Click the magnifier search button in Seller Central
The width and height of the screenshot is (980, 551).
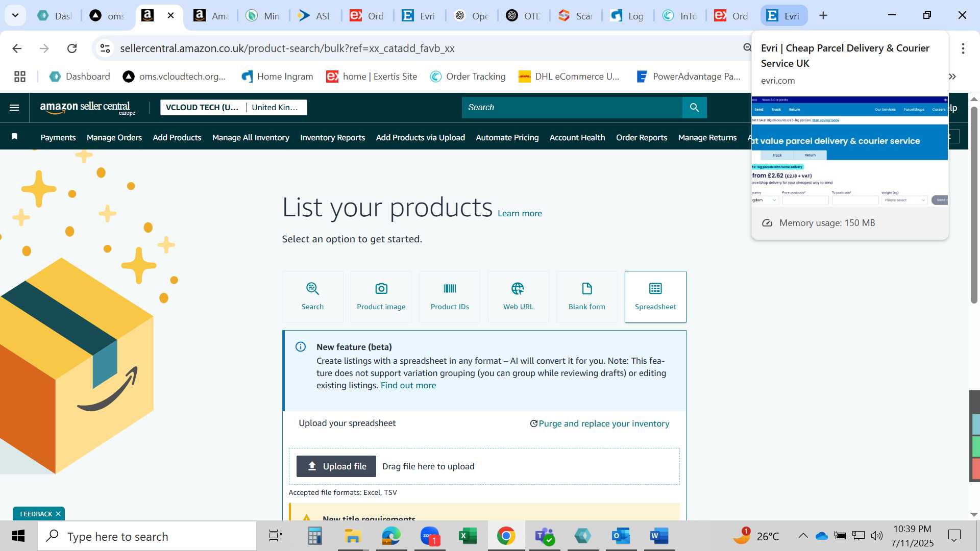tap(694, 108)
